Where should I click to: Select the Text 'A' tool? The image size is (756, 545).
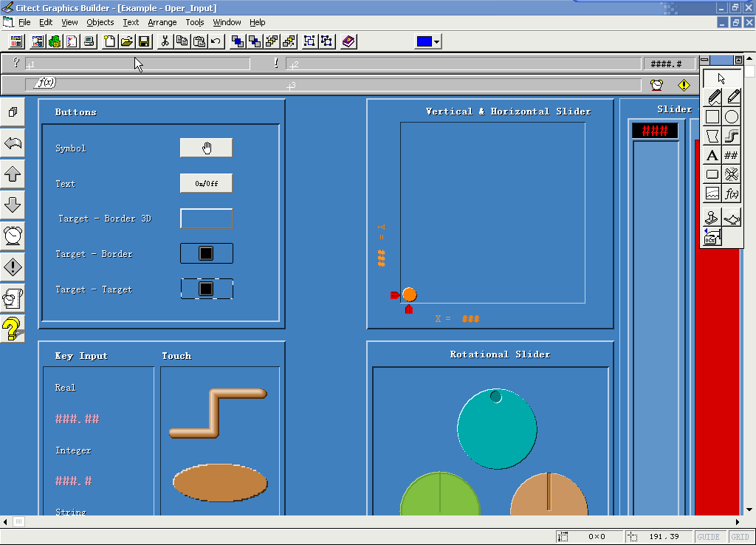coord(712,155)
